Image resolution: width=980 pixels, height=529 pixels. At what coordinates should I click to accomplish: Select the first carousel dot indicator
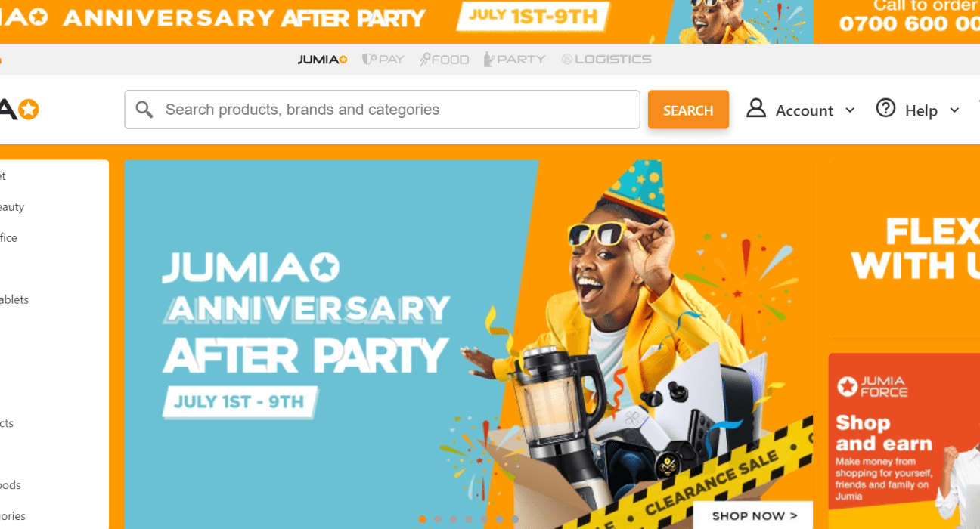(x=422, y=519)
